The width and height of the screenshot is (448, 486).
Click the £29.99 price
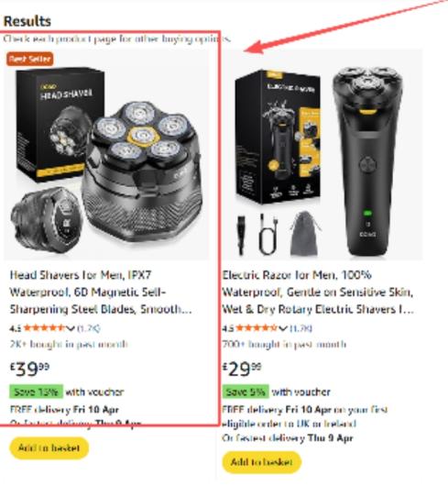242,369
